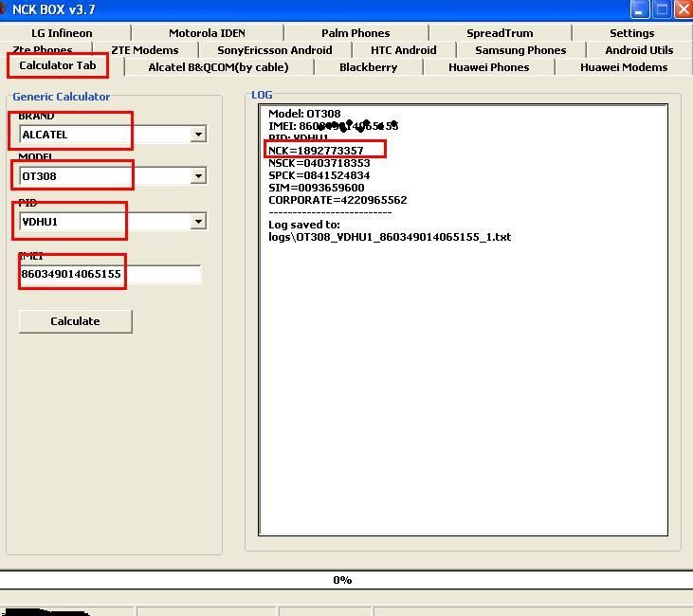The height and width of the screenshot is (616, 693).
Task: Select the Palm Phones tab
Action: click(x=356, y=33)
